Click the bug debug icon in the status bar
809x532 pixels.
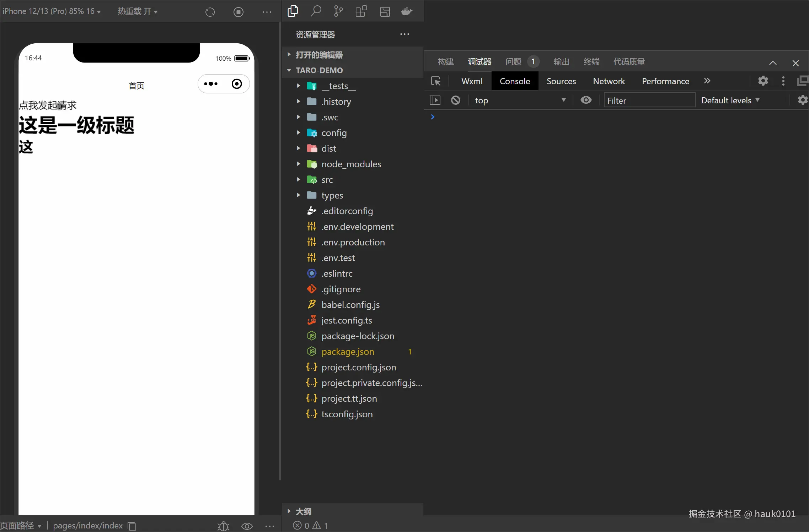pos(223,526)
